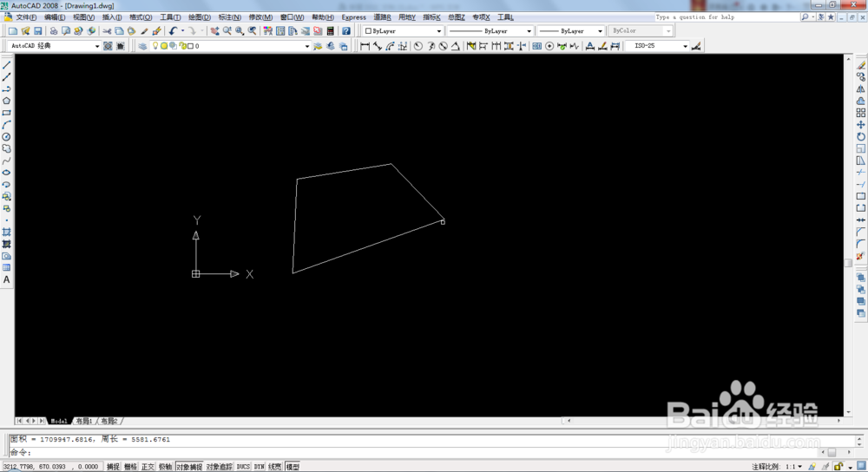This screenshot has width=868, height=472.
Task: Open the Express menu
Action: click(354, 17)
